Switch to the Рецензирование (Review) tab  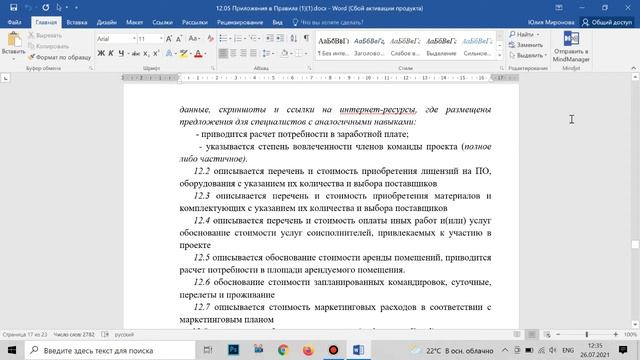[240, 22]
